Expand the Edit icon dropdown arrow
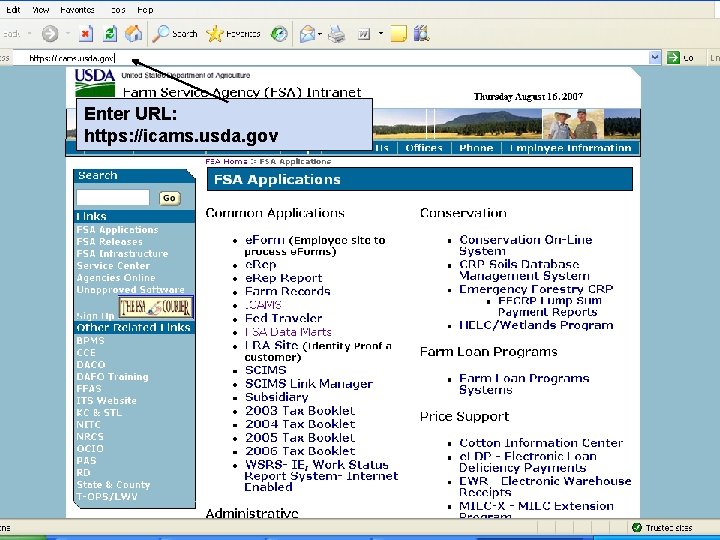Image resolution: width=720 pixels, height=540 pixels. point(381,34)
